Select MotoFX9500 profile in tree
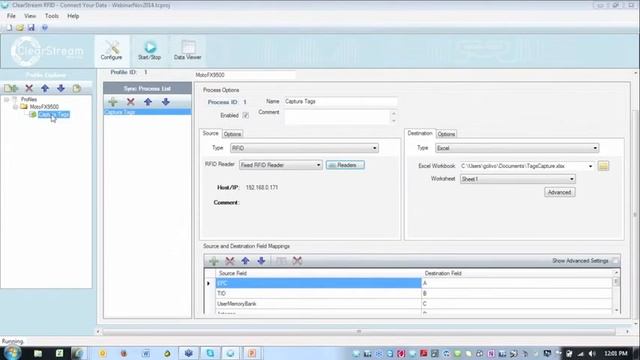Image resolution: width=640 pixels, height=360 pixels. [x=44, y=107]
